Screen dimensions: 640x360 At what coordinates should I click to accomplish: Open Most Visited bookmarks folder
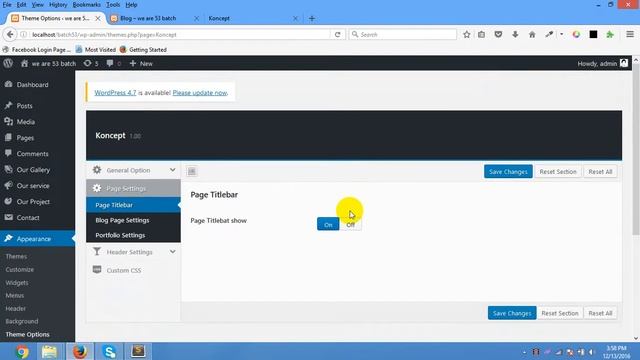[x=96, y=50]
